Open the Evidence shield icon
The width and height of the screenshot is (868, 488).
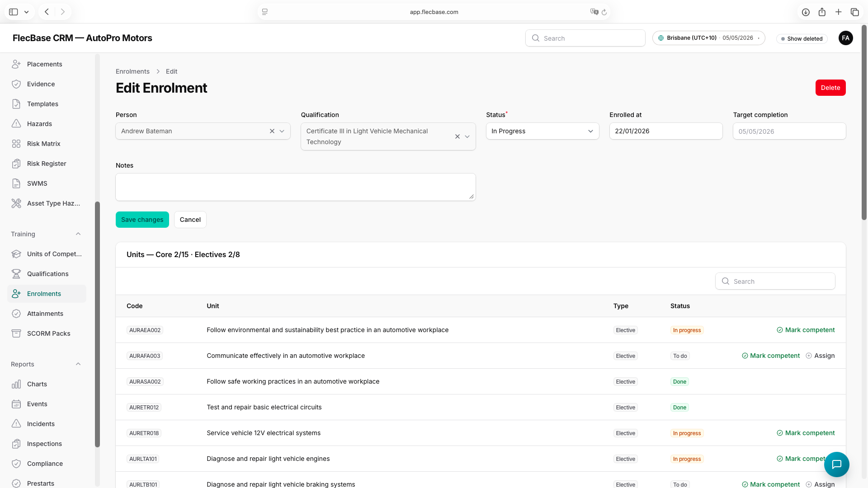click(x=16, y=84)
